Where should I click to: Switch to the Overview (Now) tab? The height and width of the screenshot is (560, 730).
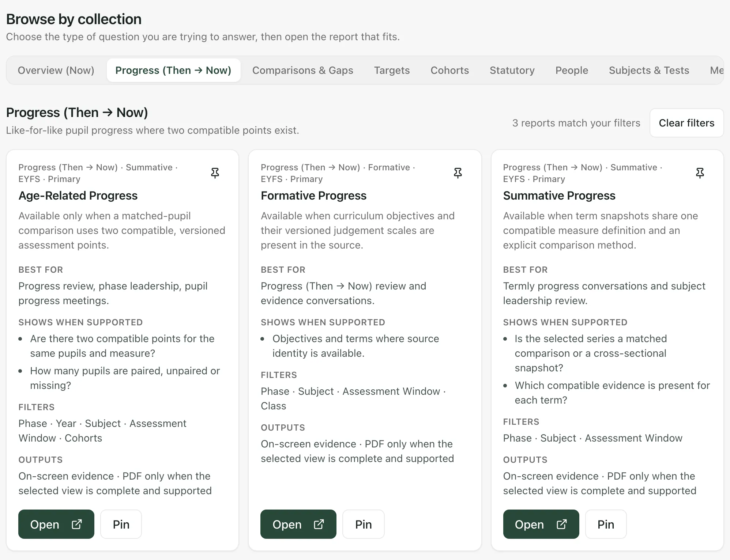[56, 70]
